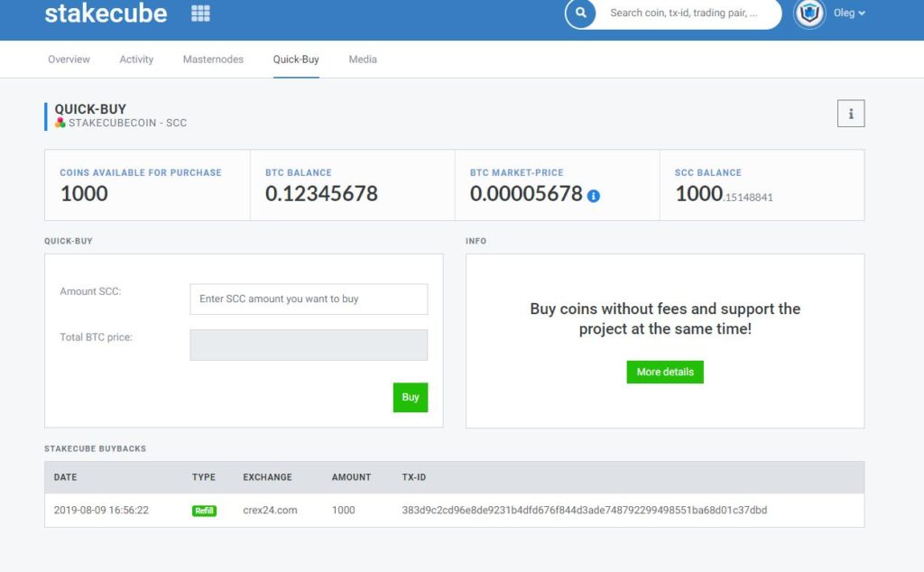Screen dimensions: 924x572
Task: Reselect the Quick-Buy tab
Action: (295, 59)
